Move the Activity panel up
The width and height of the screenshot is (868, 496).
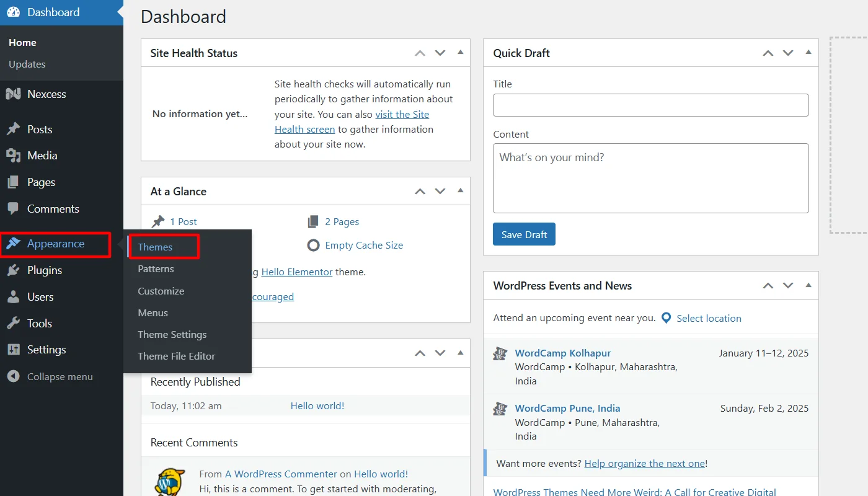(x=420, y=353)
